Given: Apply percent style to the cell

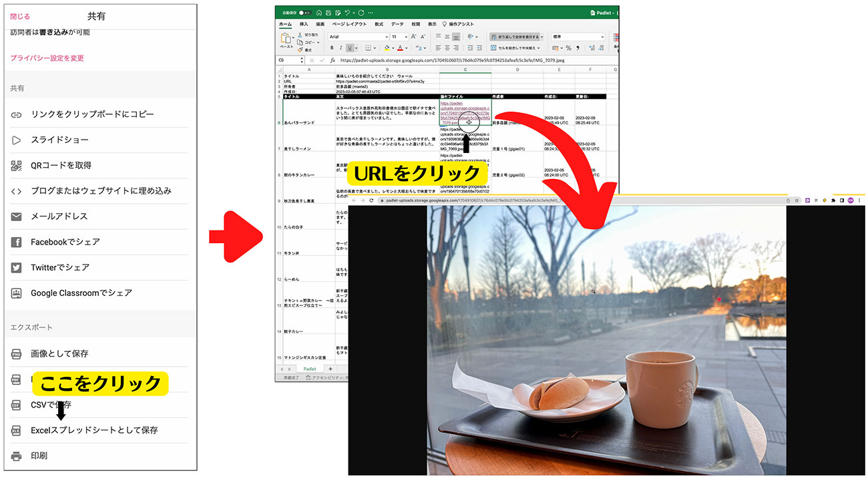Looking at the screenshot, I should point(569,48).
